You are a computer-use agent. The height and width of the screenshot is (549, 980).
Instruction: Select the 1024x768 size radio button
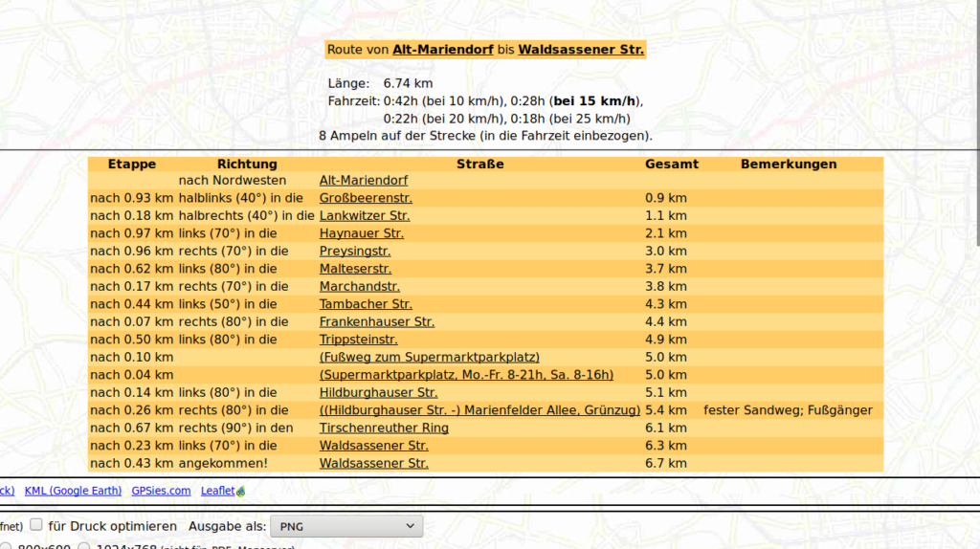point(84,547)
